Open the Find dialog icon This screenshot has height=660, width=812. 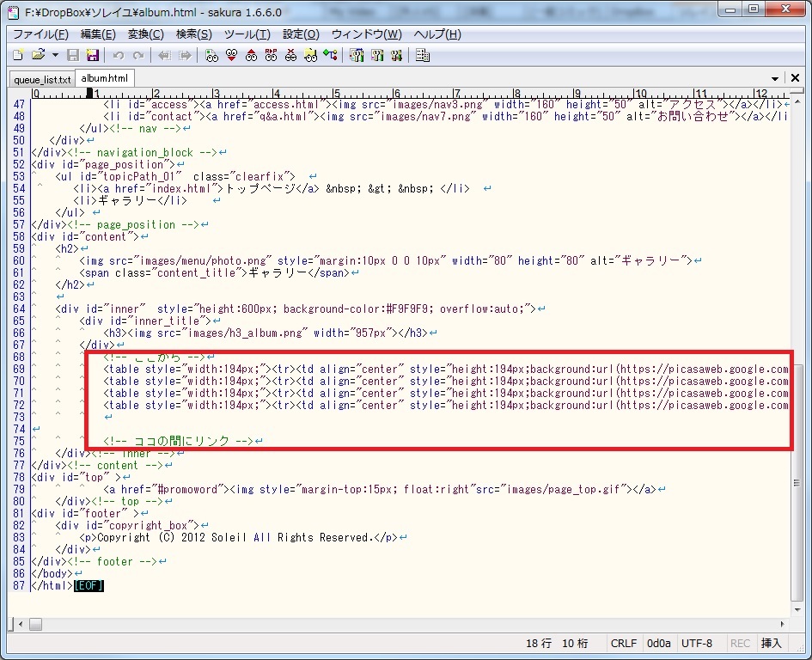211,55
